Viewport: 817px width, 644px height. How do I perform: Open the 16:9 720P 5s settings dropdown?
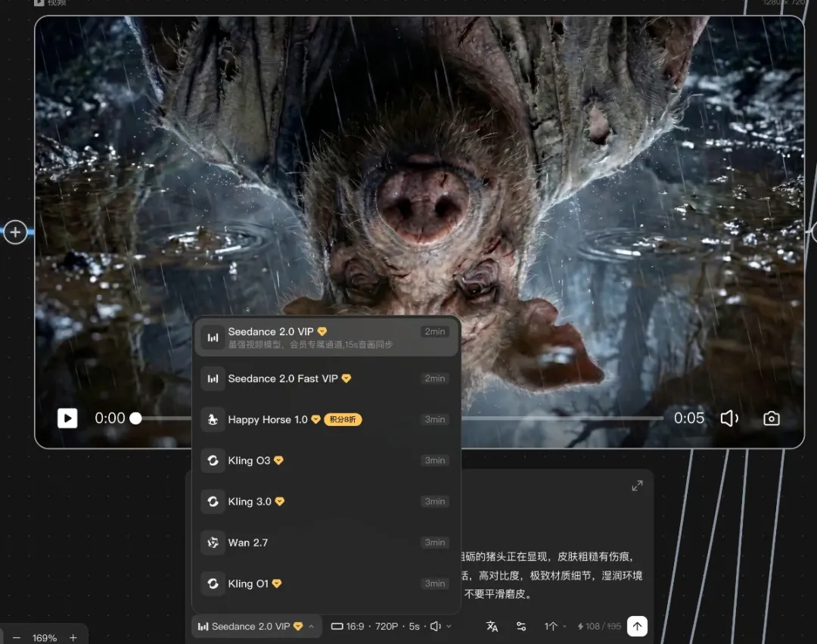tap(390, 627)
